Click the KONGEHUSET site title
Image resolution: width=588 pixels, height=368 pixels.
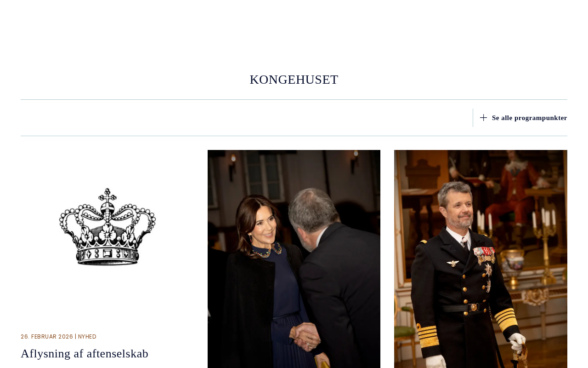[x=294, y=80]
